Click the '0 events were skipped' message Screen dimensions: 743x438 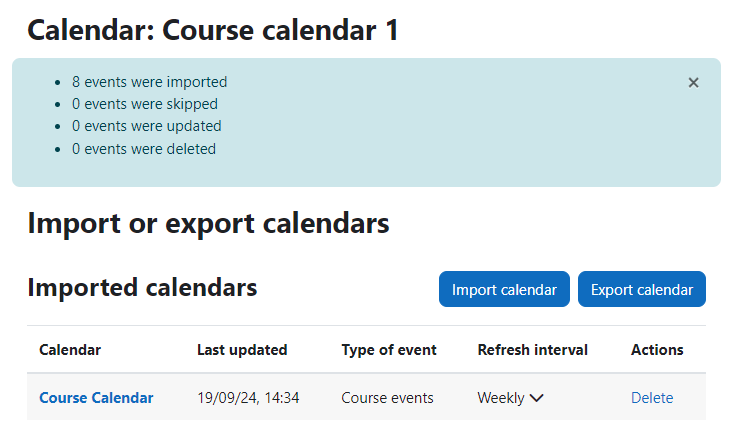pos(145,104)
